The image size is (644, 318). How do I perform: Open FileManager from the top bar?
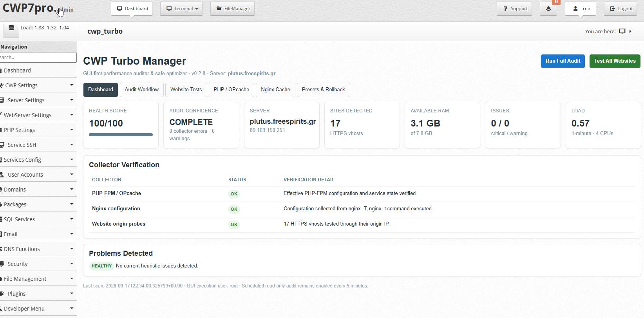coord(233,9)
